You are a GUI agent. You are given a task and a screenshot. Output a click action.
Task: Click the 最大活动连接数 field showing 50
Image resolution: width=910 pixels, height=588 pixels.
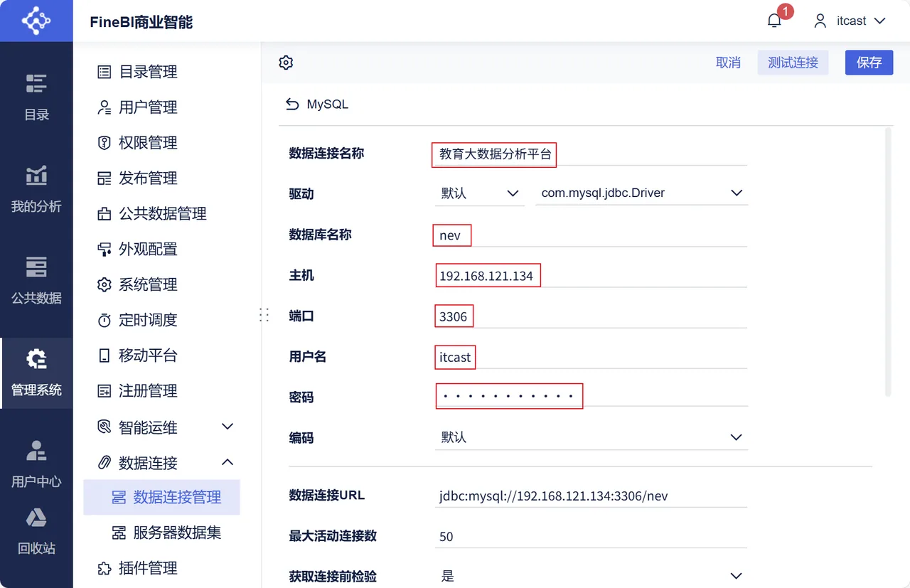(591, 537)
